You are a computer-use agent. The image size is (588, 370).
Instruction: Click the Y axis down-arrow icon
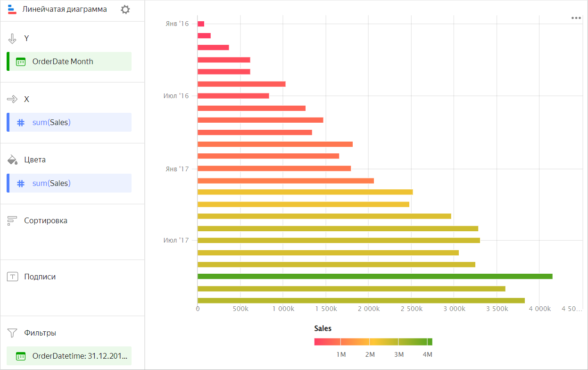[x=13, y=39]
